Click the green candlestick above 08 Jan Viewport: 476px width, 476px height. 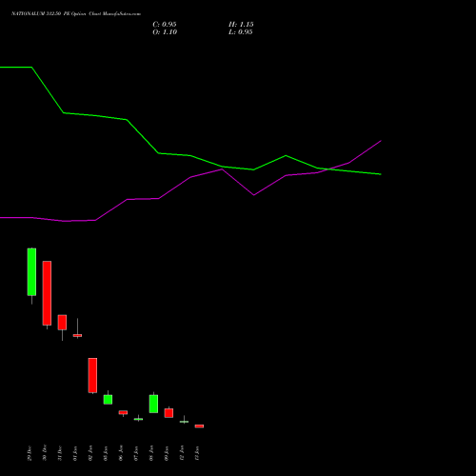pos(153,404)
